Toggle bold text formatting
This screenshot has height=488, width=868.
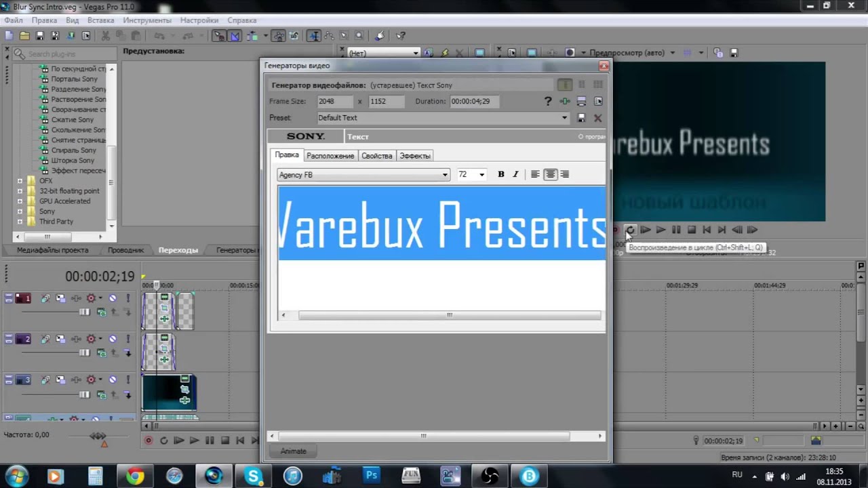click(x=501, y=174)
